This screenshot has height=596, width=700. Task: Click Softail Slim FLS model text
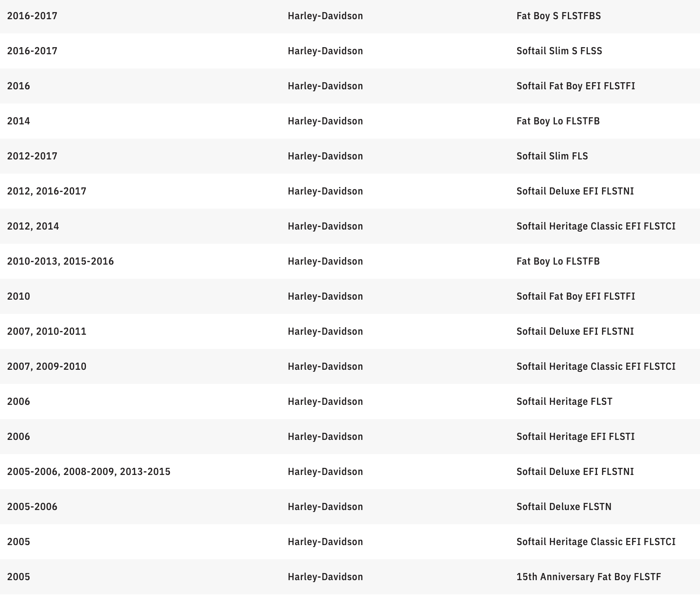pos(552,156)
